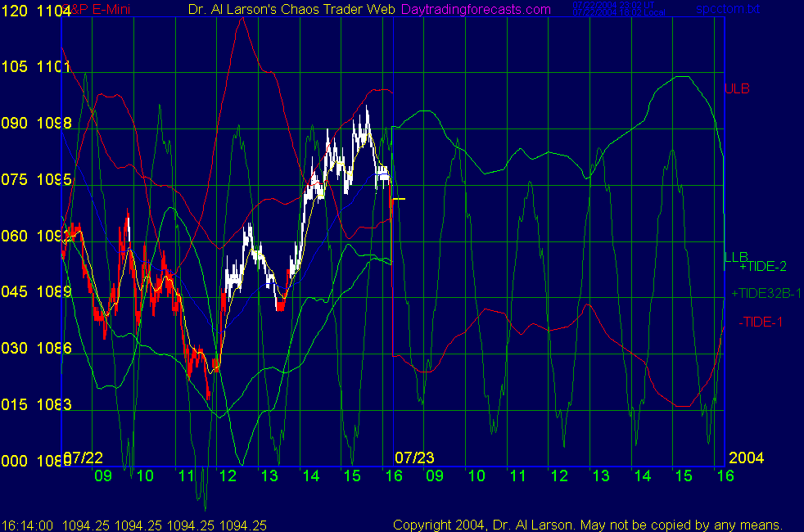Click the red ULB line label
The height and width of the screenshot is (532, 804).
[x=737, y=88]
